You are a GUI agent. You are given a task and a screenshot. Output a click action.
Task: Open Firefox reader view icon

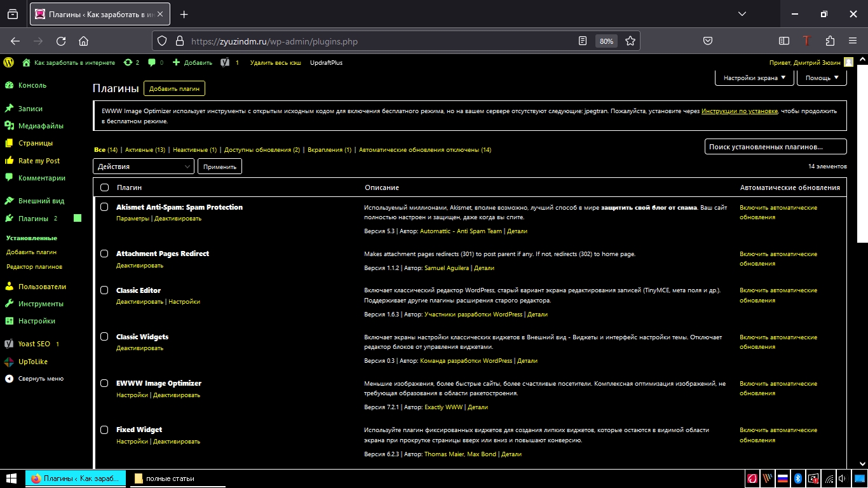point(583,41)
